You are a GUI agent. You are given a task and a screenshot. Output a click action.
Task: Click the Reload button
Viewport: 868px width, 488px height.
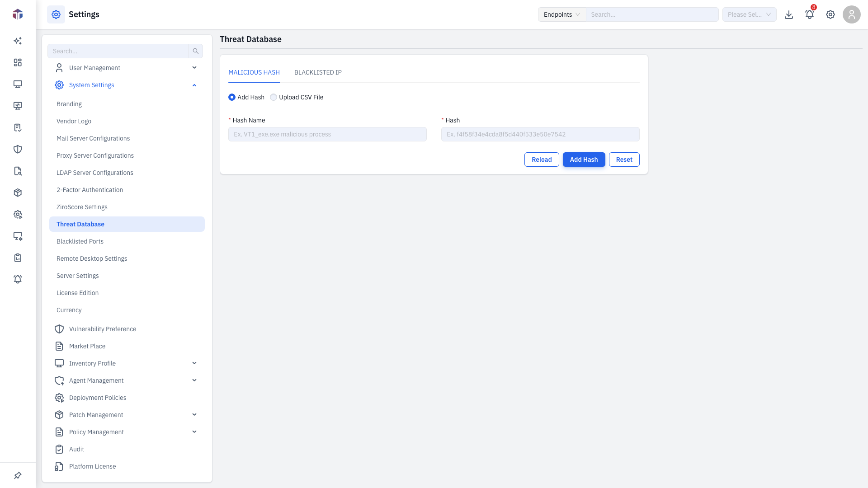(542, 160)
